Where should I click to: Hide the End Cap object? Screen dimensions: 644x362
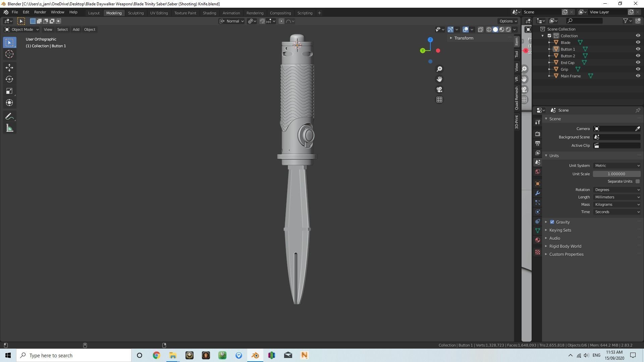click(638, 62)
